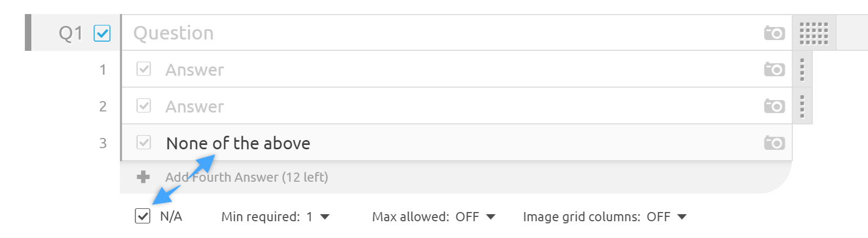Image resolution: width=868 pixels, height=238 pixels.
Task: Click the camera icon for answer 2
Action: [774, 106]
